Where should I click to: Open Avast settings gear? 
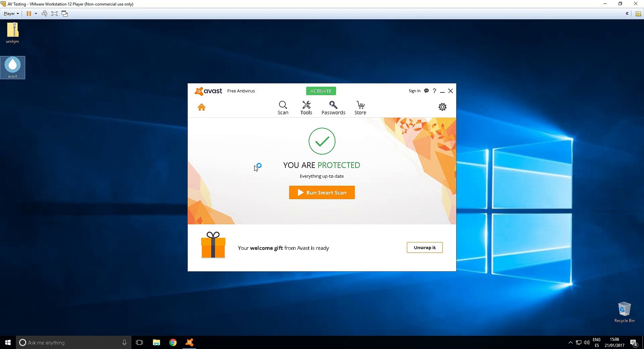[442, 107]
